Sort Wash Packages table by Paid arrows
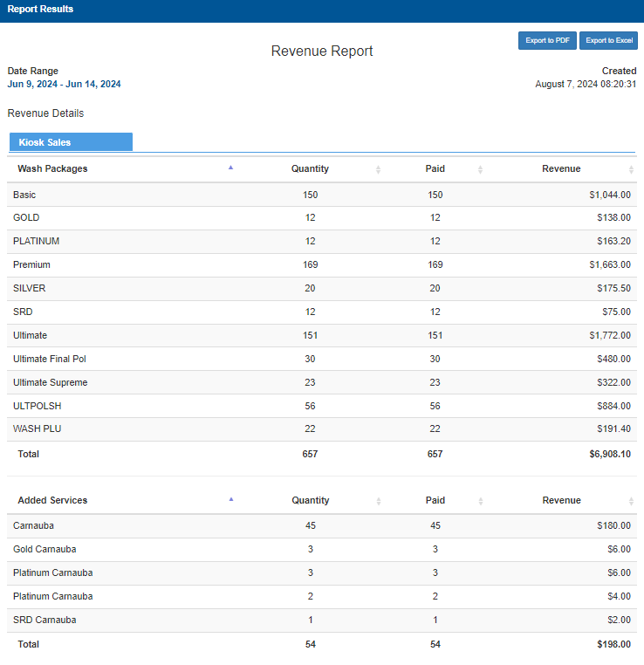The image size is (644, 665). point(480,169)
